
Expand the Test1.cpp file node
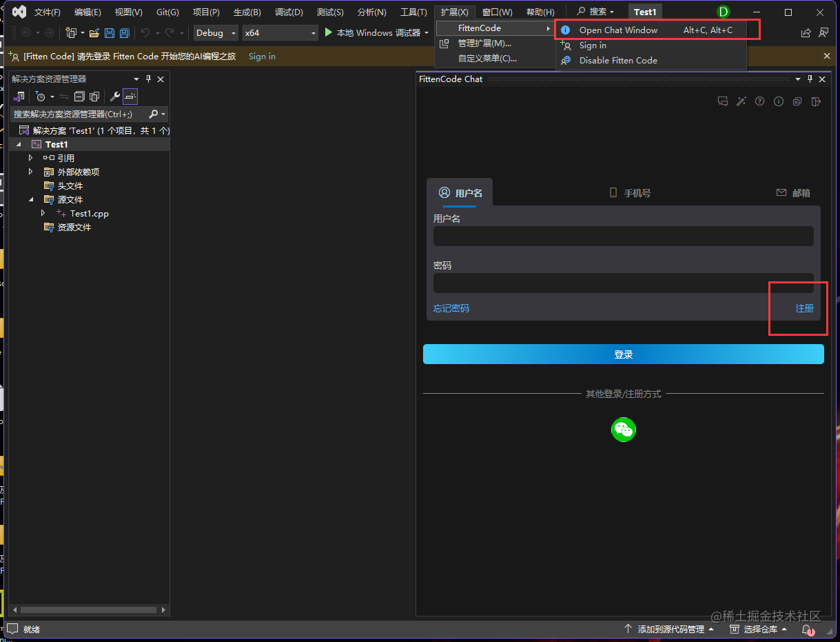(x=43, y=213)
